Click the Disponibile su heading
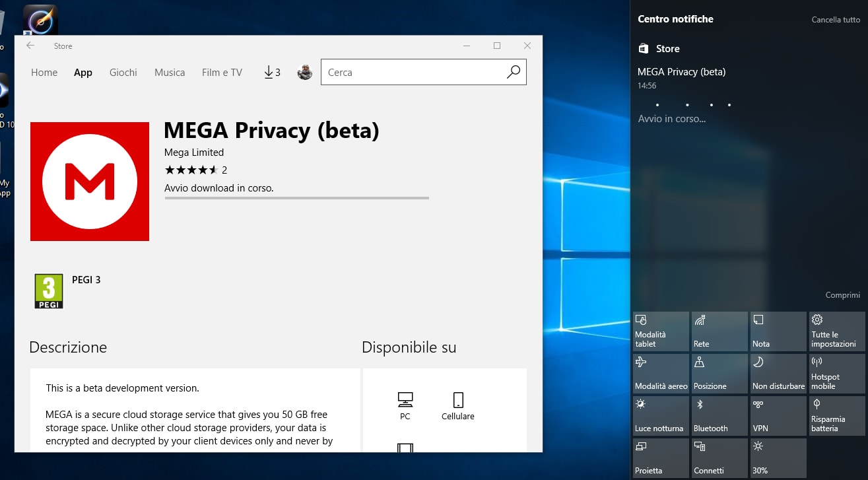This screenshot has width=868, height=480. pyautogui.click(x=409, y=347)
